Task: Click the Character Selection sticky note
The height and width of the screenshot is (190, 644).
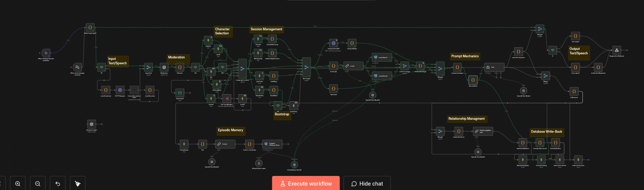Action: [x=223, y=31]
